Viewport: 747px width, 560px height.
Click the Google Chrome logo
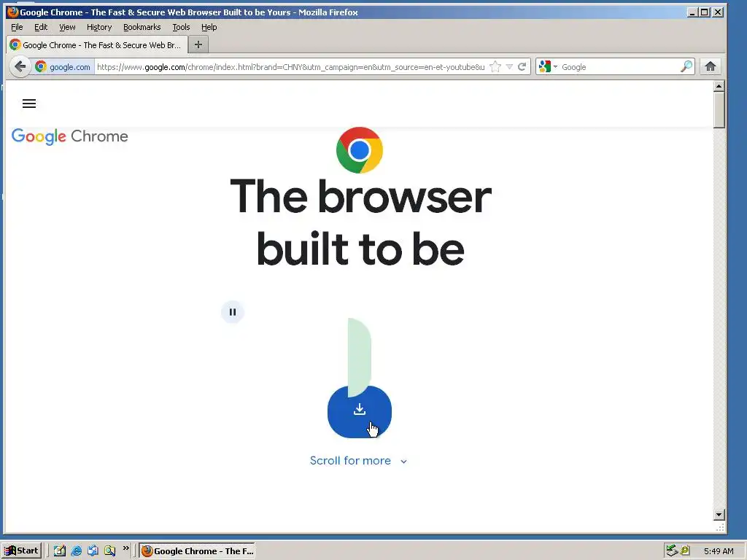click(69, 136)
